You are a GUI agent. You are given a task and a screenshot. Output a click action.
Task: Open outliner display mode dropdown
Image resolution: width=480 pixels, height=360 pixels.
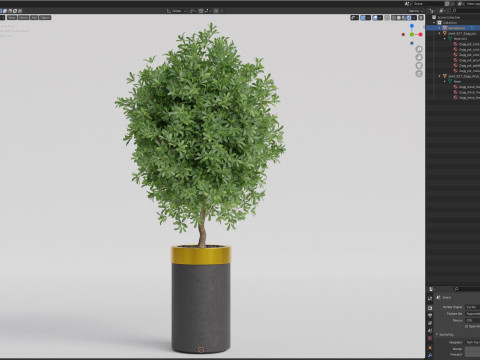(x=442, y=11)
